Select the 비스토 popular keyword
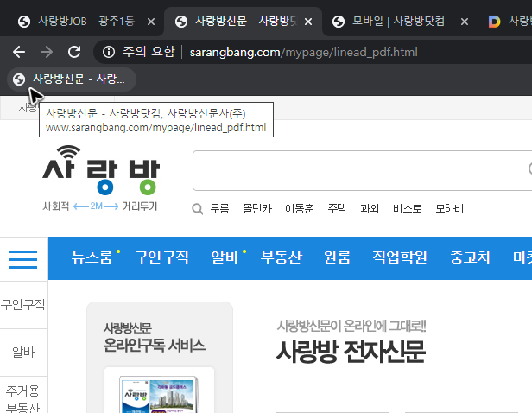Image resolution: width=532 pixels, height=413 pixels. (407, 208)
